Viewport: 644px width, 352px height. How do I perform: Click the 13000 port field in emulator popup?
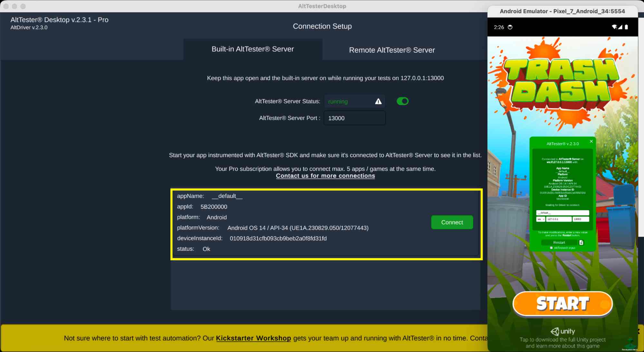581,219
